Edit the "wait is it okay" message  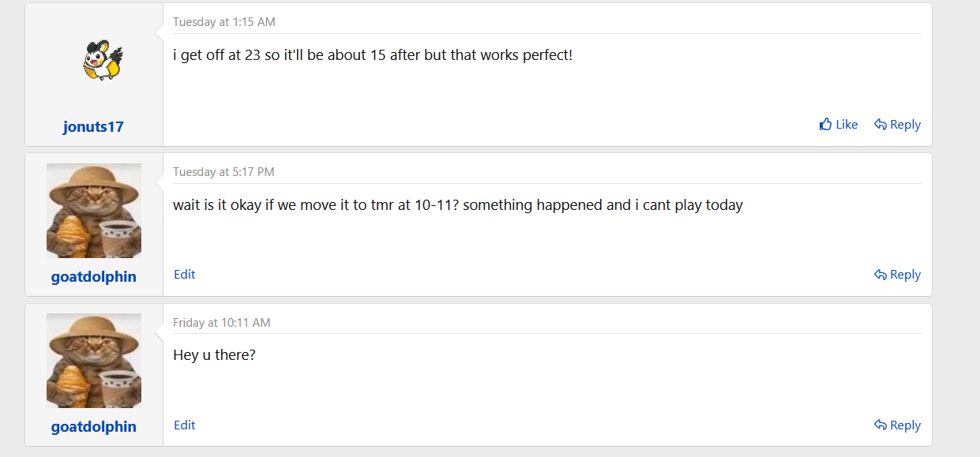point(185,275)
